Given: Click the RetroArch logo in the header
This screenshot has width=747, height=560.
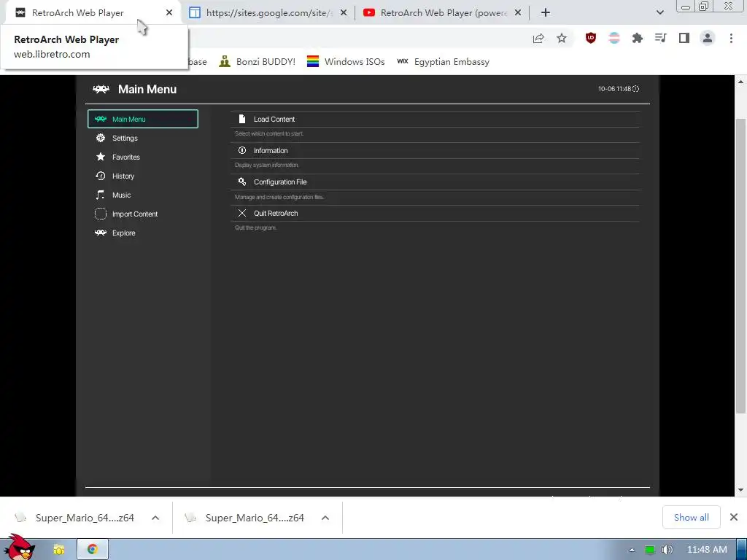Looking at the screenshot, I should [101, 89].
